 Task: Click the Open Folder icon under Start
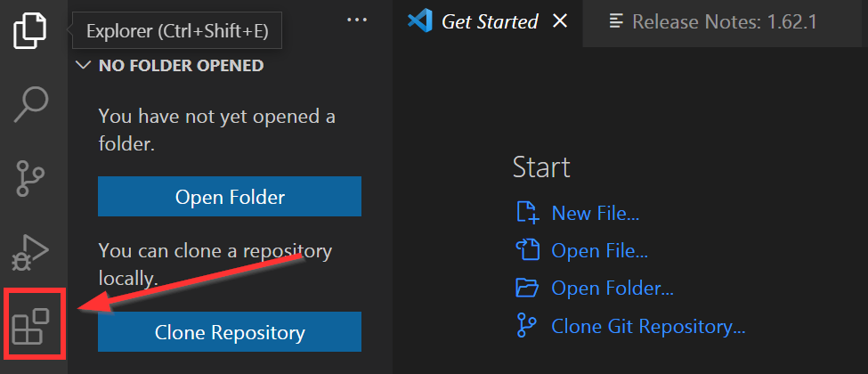pyautogui.click(x=527, y=288)
